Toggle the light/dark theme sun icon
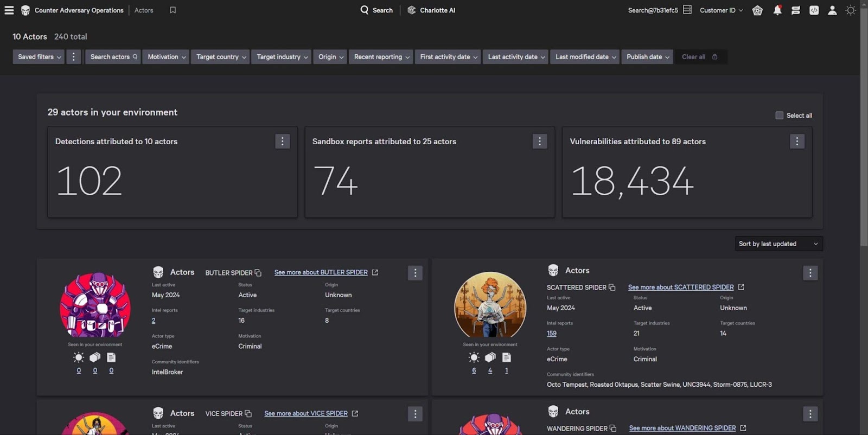Screen dimensions: 868x435 (851, 10)
